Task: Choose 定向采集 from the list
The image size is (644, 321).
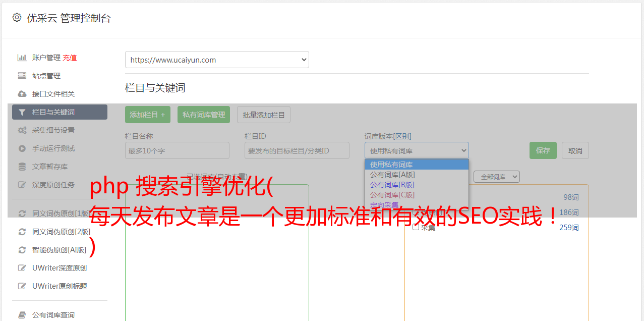Action: point(417,205)
